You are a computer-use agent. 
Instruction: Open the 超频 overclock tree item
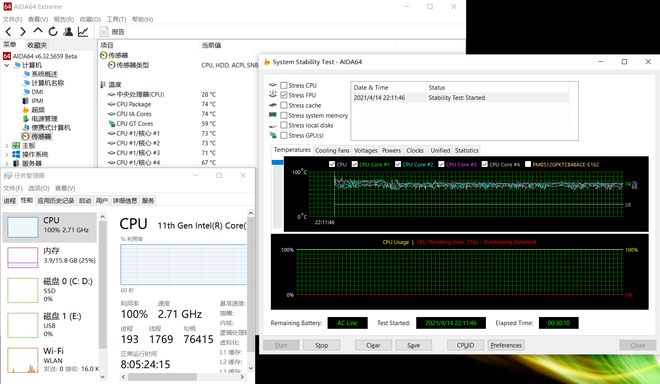click(37, 109)
